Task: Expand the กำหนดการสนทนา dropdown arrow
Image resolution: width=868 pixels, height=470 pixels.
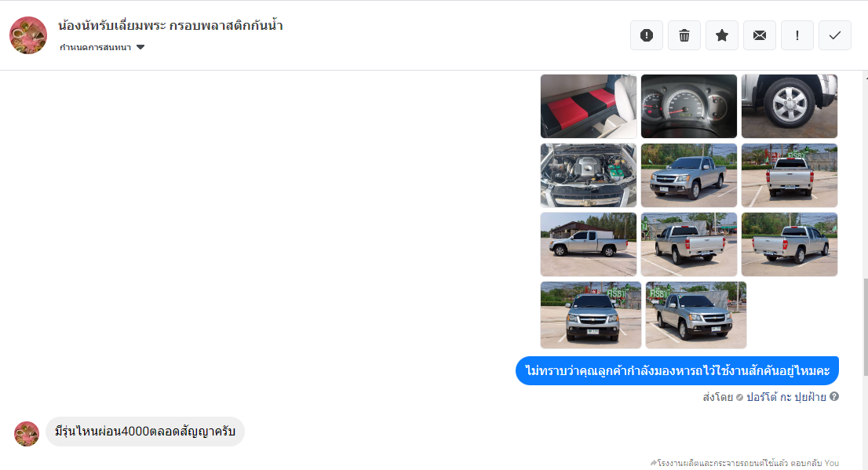Action: coord(140,47)
